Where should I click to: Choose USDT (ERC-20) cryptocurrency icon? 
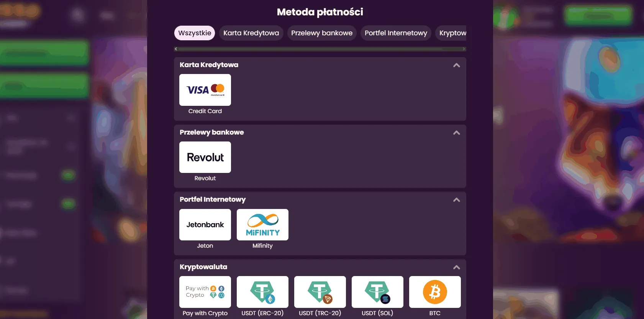tap(262, 292)
